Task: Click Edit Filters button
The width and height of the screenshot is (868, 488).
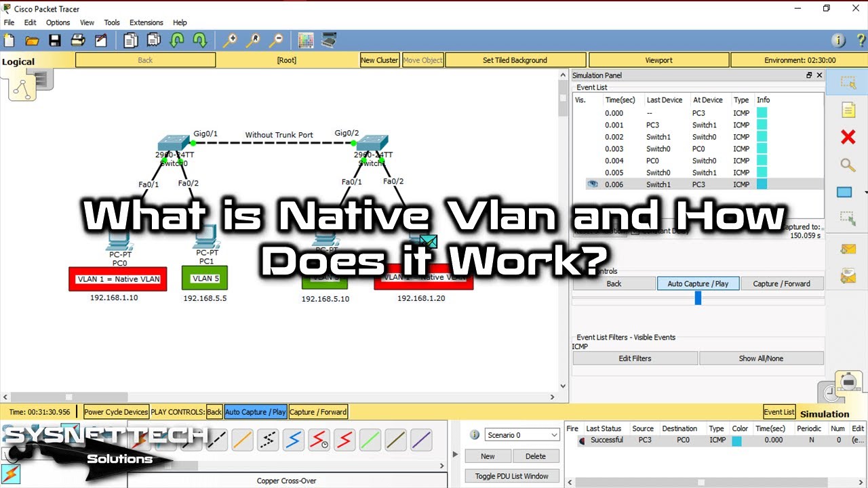Action: (x=635, y=358)
